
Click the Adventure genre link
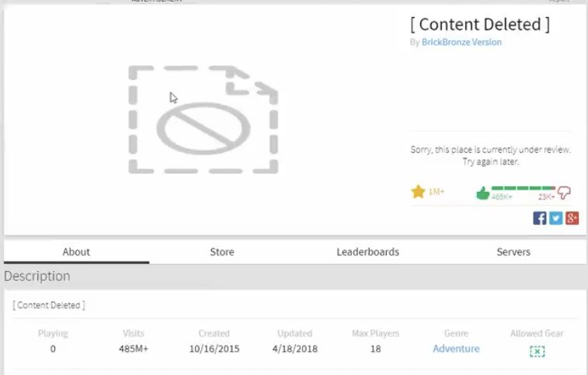click(x=456, y=349)
